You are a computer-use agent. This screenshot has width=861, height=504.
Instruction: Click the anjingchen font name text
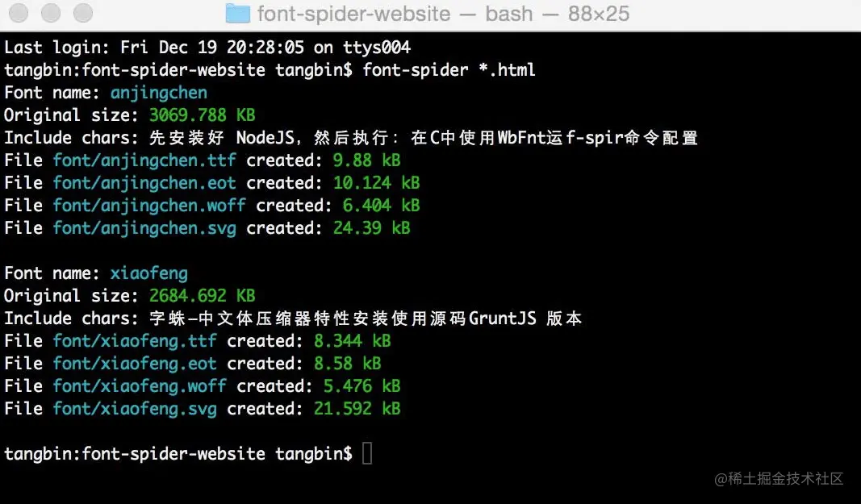pos(159,93)
